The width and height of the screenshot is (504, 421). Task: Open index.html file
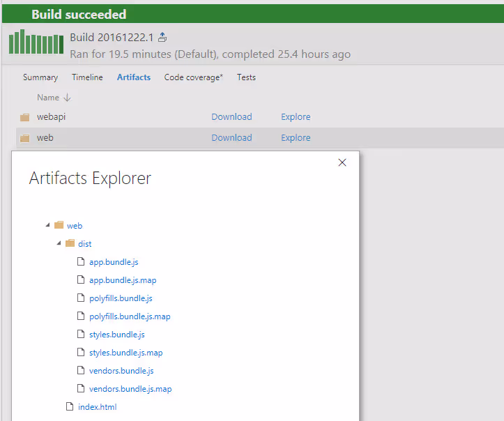(x=98, y=407)
